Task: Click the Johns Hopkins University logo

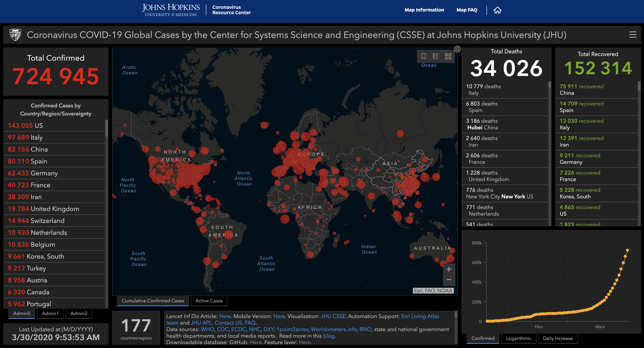Action: click(171, 10)
